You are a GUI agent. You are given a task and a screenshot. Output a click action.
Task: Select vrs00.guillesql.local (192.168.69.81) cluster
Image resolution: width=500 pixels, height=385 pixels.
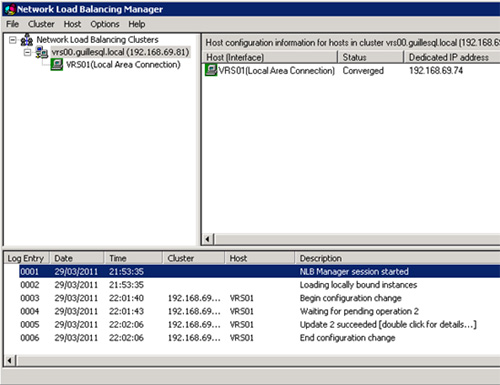(120, 52)
